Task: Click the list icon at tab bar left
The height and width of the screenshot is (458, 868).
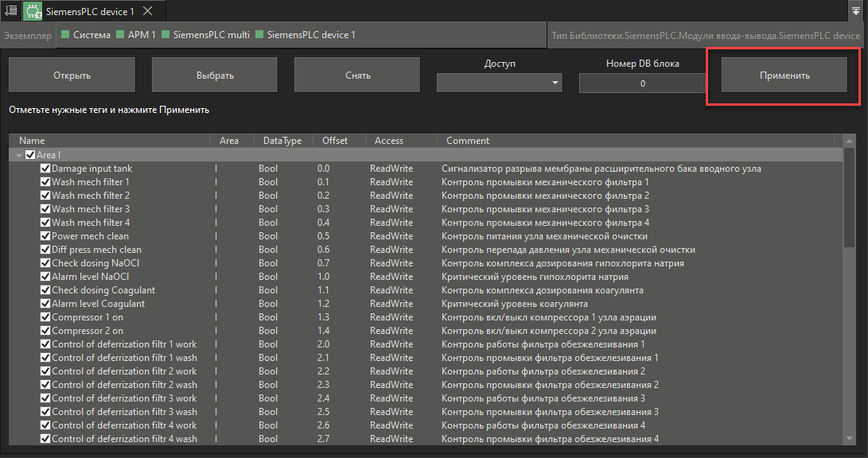Action: point(10,10)
